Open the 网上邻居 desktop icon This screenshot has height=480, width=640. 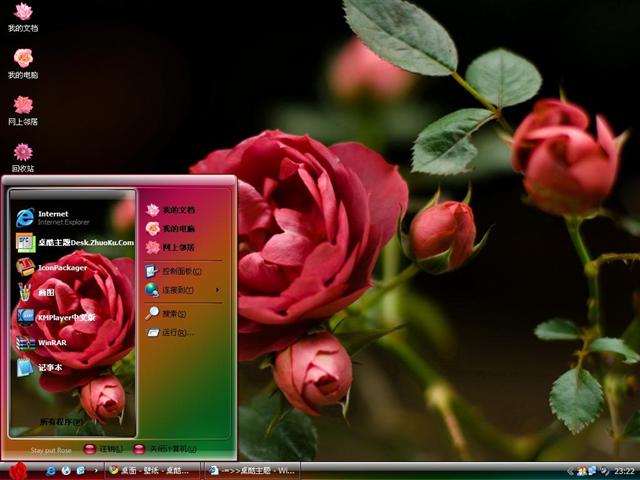(23, 111)
